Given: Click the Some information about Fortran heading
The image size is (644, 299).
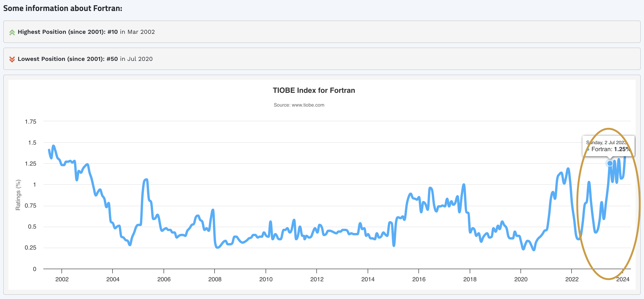Looking at the screenshot, I should click(63, 8).
